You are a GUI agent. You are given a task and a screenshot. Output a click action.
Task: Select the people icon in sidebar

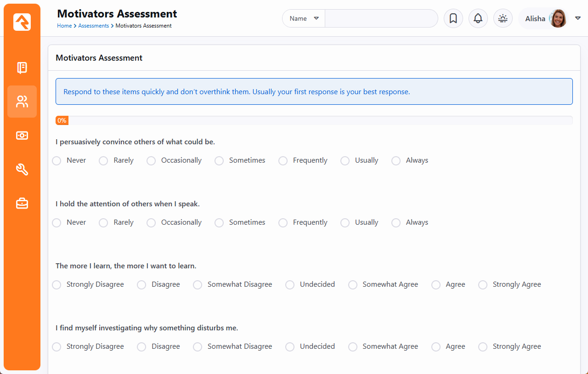(x=22, y=102)
